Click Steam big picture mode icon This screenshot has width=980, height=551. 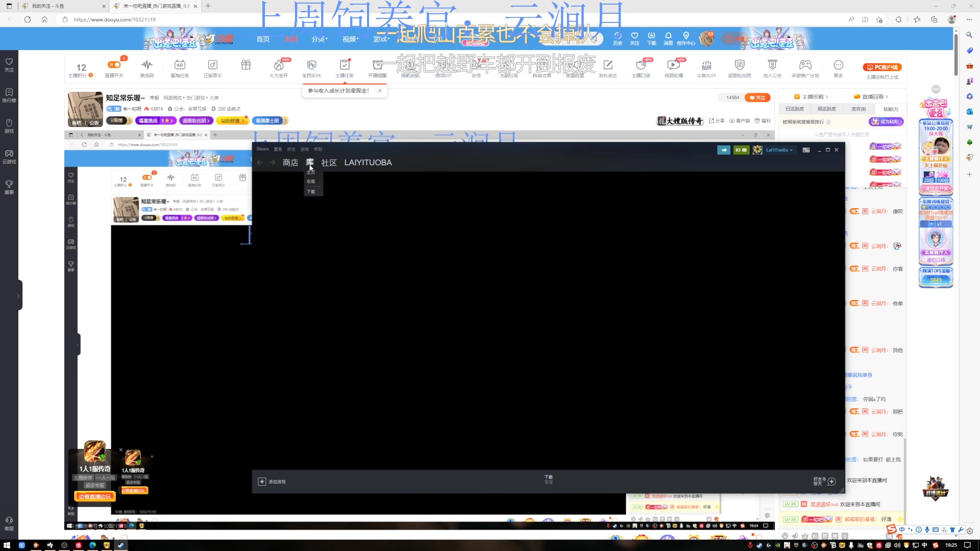point(806,150)
